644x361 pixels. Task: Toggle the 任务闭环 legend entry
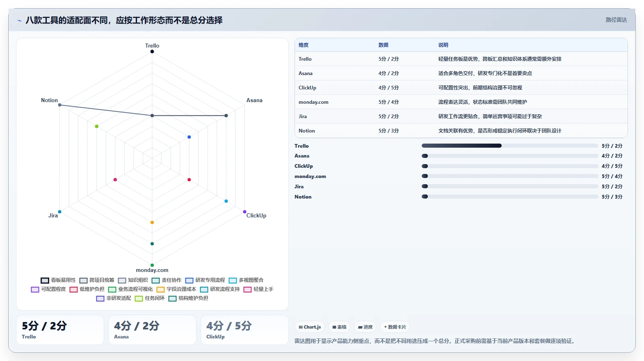pyautogui.click(x=150, y=298)
